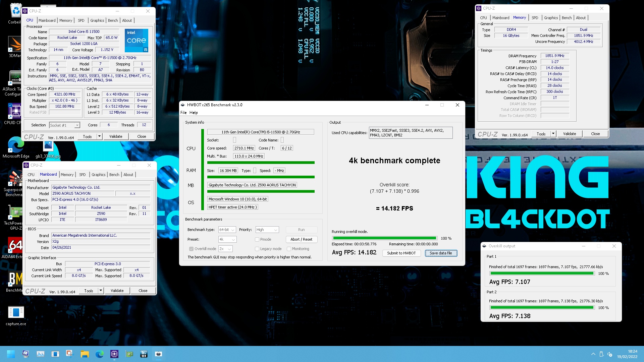Click the Used CPU capabilities text box
Screen dimensions: 644x362
pyautogui.click(x=411, y=133)
